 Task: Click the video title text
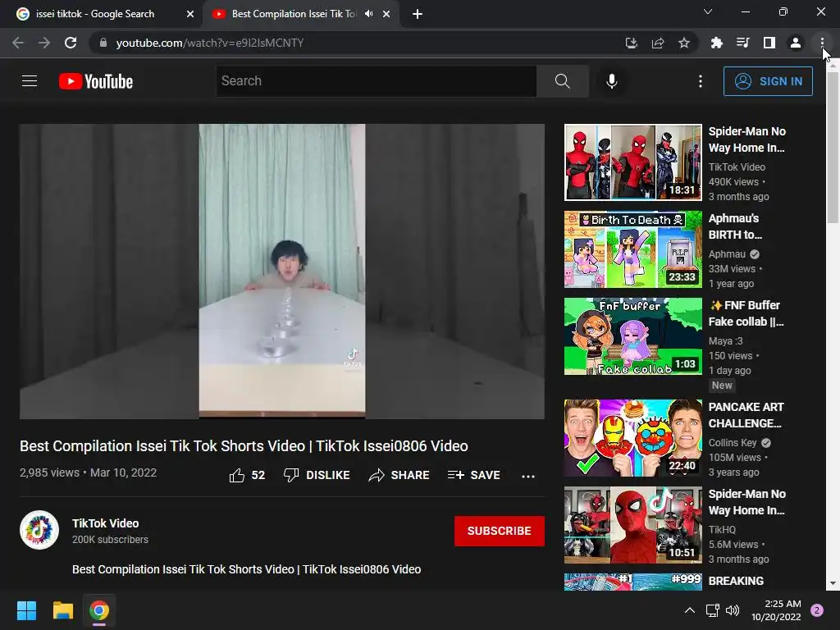click(x=244, y=445)
